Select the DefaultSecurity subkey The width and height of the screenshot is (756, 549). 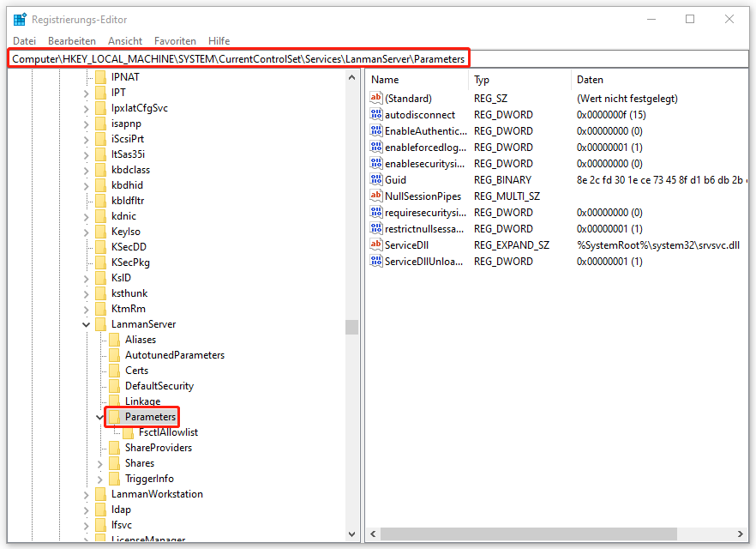[x=159, y=386]
